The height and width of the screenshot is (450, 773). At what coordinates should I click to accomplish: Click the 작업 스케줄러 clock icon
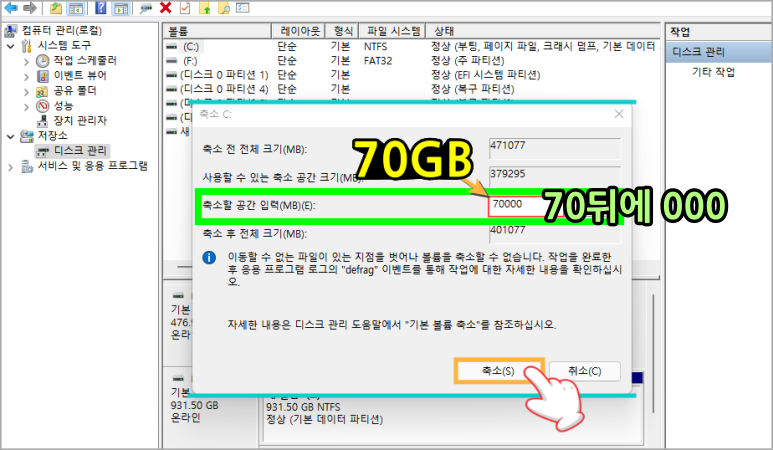point(43,61)
